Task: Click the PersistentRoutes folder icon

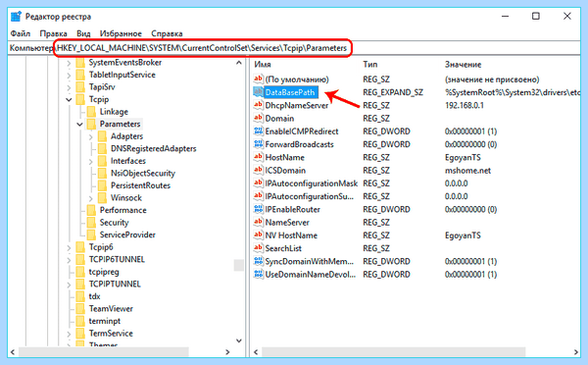Action: point(102,185)
